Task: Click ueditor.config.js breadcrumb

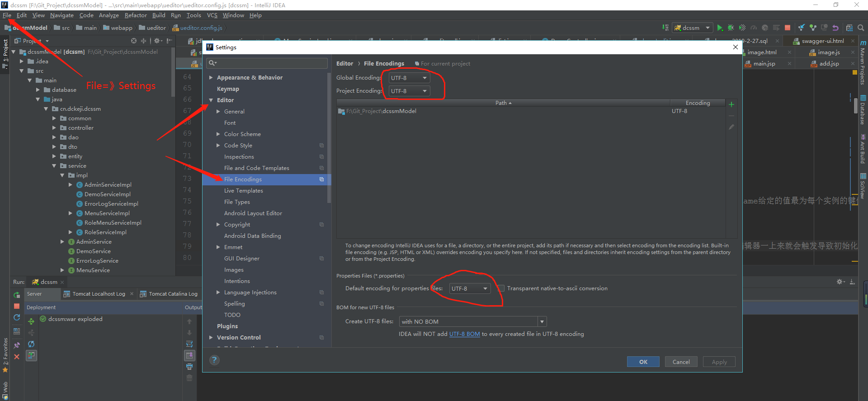Action: pyautogui.click(x=197, y=28)
